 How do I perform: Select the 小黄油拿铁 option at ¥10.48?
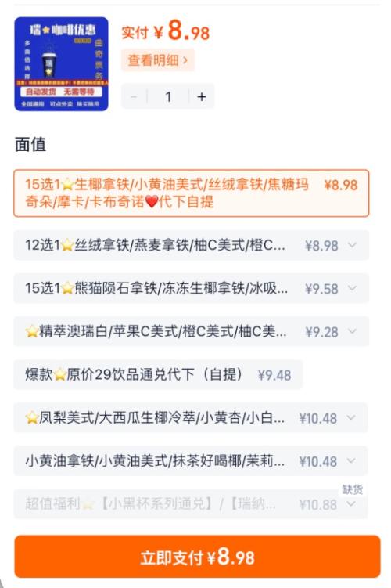(191, 461)
